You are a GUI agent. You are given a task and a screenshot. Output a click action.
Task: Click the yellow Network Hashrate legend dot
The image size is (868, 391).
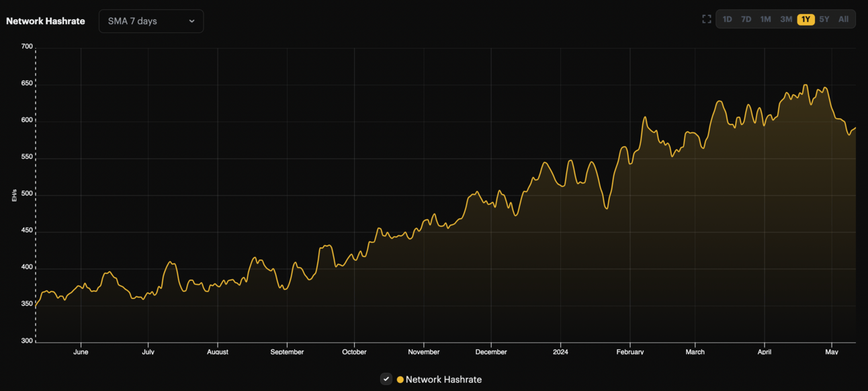pyautogui.click(x=400, y=380)
